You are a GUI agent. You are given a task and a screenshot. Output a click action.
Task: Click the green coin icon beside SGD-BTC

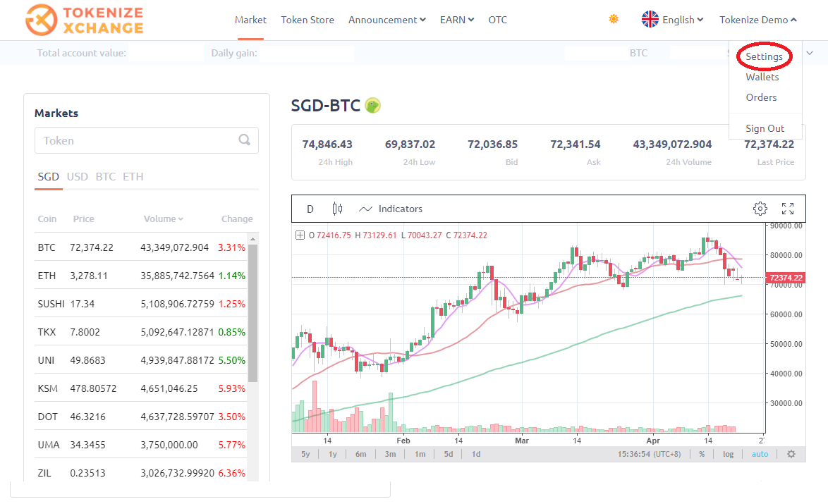373,106
